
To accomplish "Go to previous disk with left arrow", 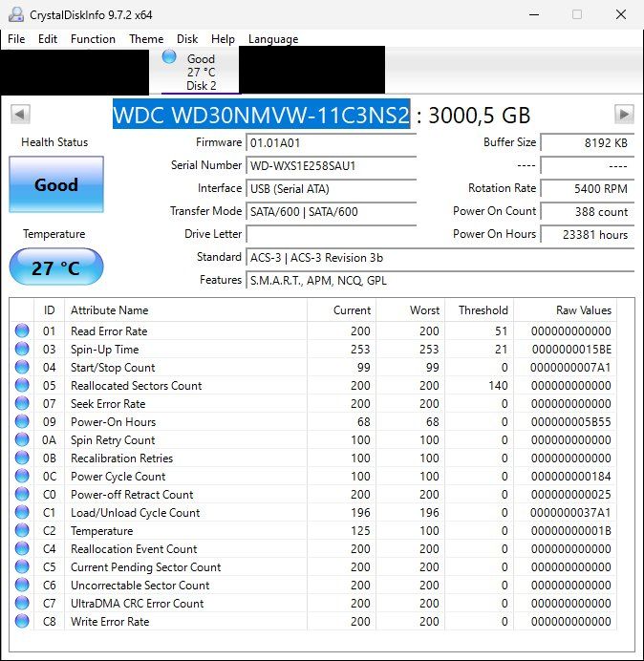I will (x=20, y=115).
